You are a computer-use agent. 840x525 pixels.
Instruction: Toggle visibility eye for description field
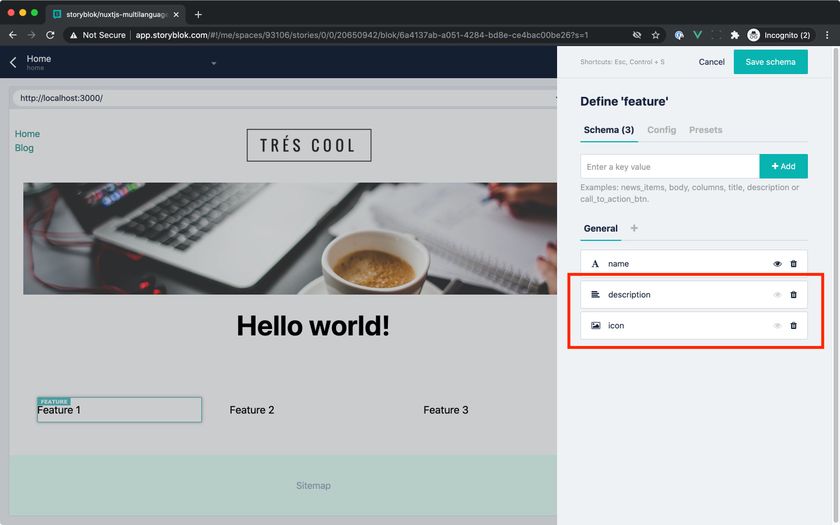[777, 295]
